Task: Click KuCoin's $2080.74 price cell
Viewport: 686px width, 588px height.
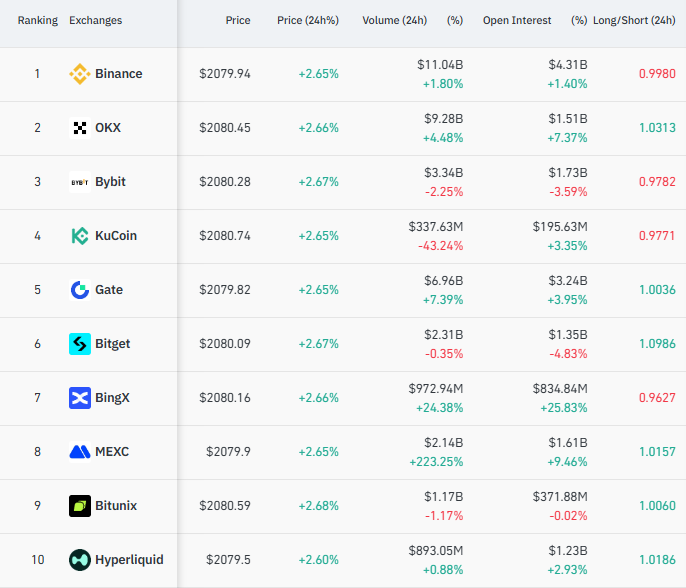Action: pyautogui.click(x=224, y=236)
